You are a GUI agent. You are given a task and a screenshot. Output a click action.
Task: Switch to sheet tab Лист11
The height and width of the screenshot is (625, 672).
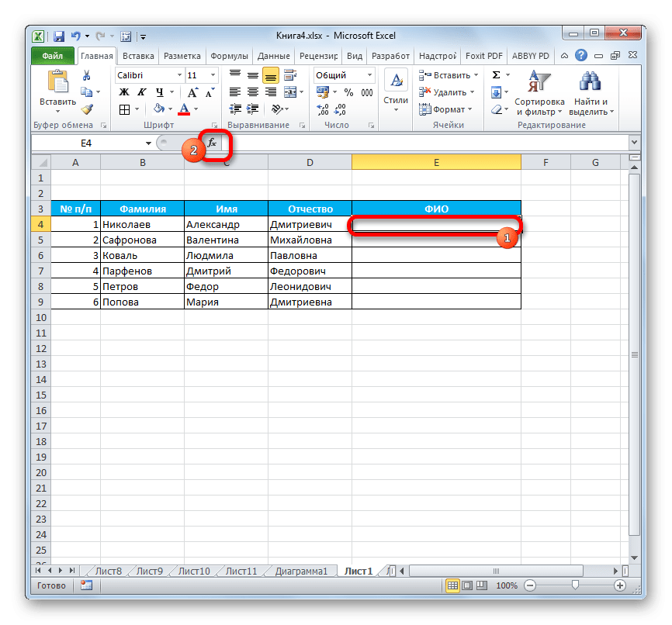pyautogui.click(x=241, y=571)
